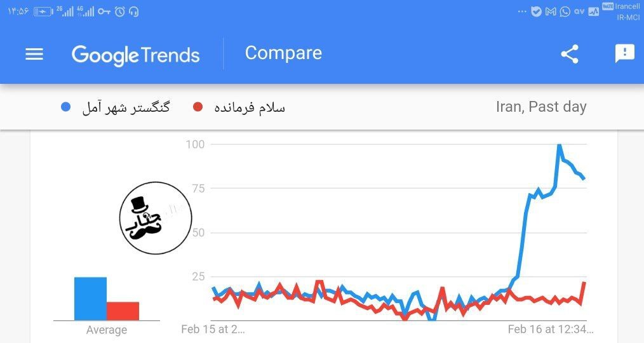
Task: Click the blue line's peak at 100
Action: click(x=559, y=145)
